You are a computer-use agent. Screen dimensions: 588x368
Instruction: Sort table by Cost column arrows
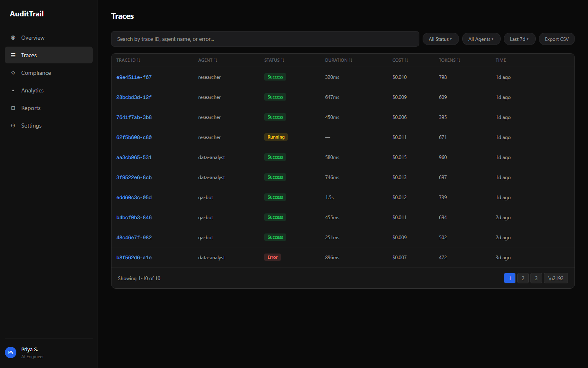click(406, 60)
